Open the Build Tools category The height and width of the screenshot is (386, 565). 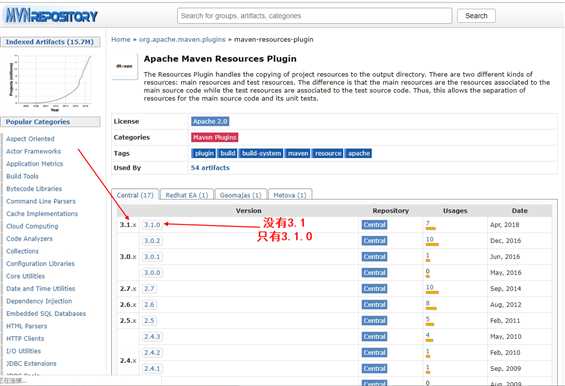[22, 176]
